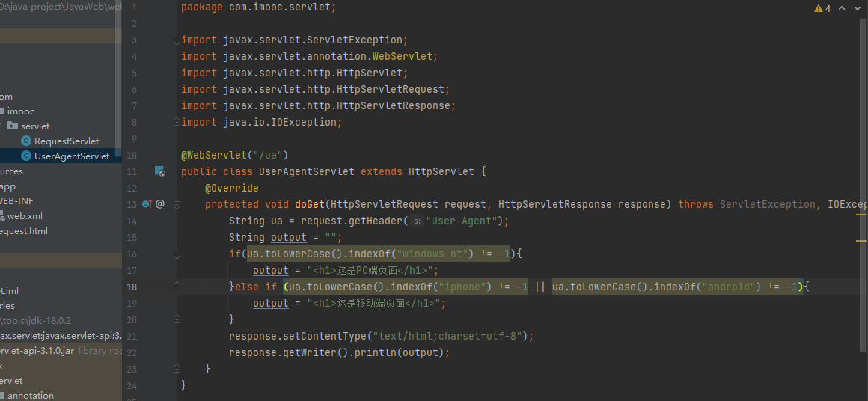Collapse the doGet method fold marker
This screenshot has height=401, width=868.
coord(176,204)
